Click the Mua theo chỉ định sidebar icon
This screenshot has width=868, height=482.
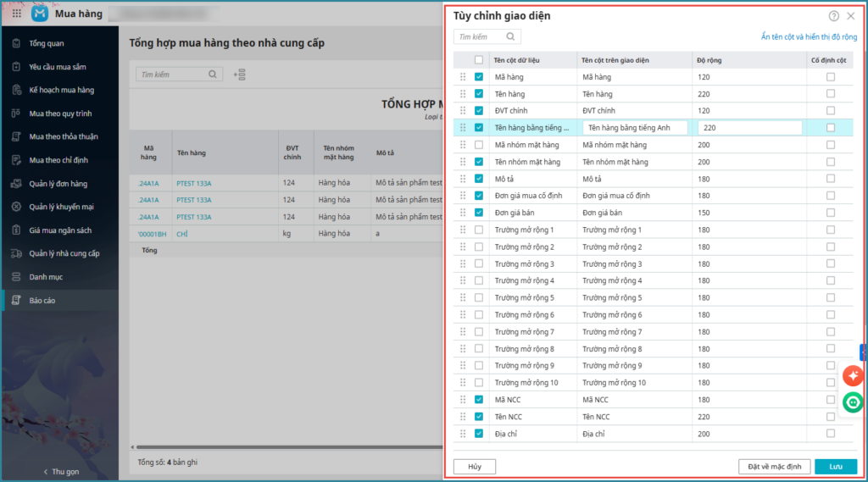tap(16, 160)
